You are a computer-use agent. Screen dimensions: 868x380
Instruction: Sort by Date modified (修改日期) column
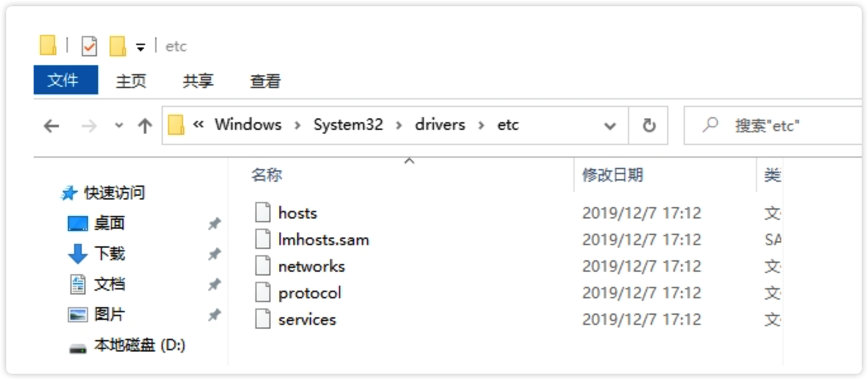pos(612,175)
